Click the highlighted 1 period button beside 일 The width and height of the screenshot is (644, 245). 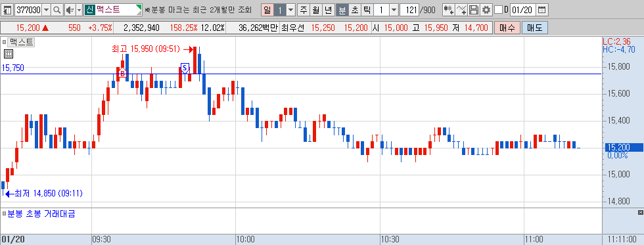279,10
